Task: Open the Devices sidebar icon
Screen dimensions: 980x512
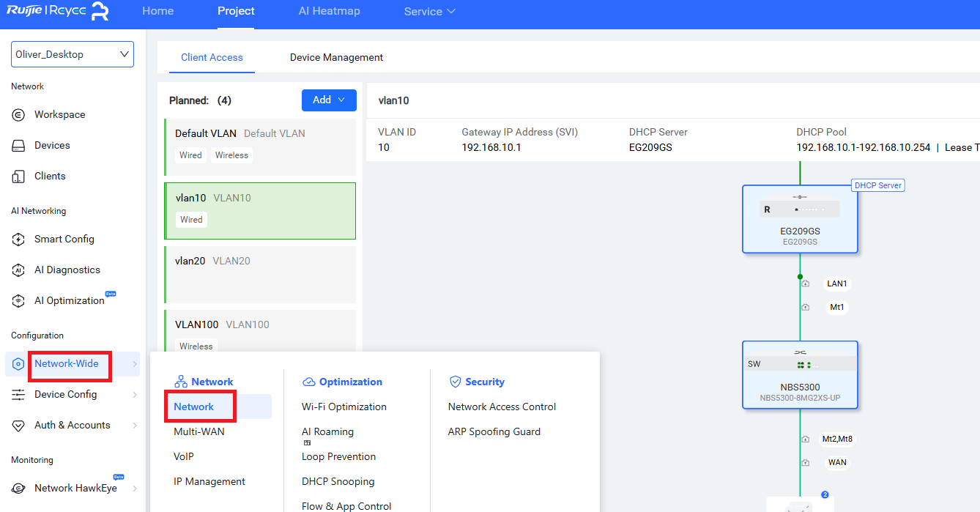Action: [x=19, y=146]
